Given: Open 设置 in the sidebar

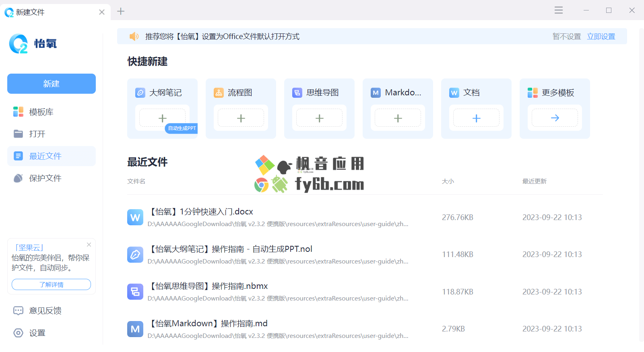Looking at the screenshot, I should tap(52, 333).
